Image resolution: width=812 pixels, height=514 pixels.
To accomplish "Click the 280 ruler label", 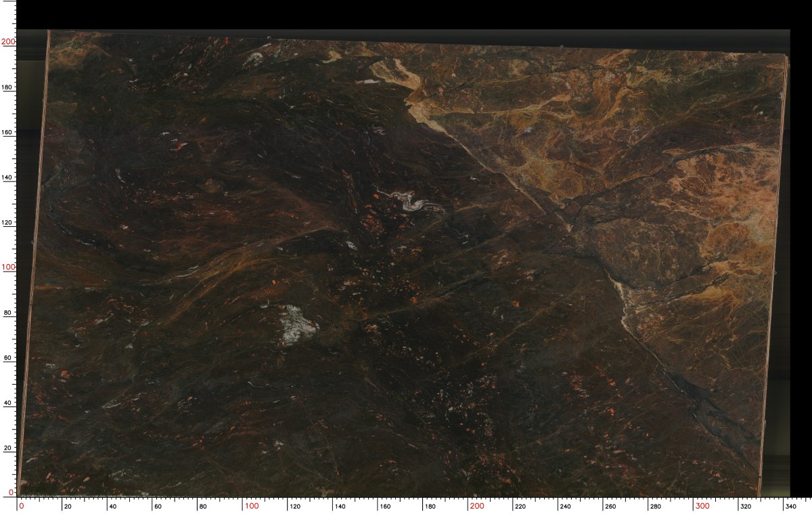I will 656,506.
